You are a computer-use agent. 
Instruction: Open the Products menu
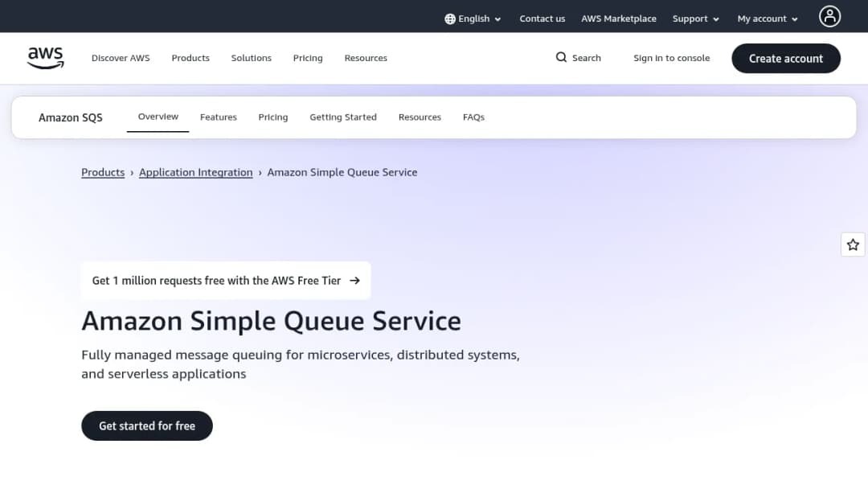coord(190,58)
